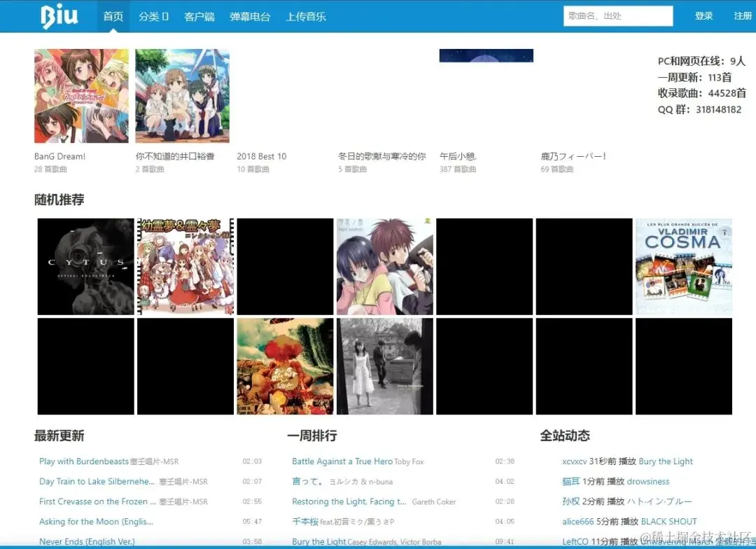756x549 pixels.
Task: Open the 首页 nav tab
Action: [x=113, y=16]
